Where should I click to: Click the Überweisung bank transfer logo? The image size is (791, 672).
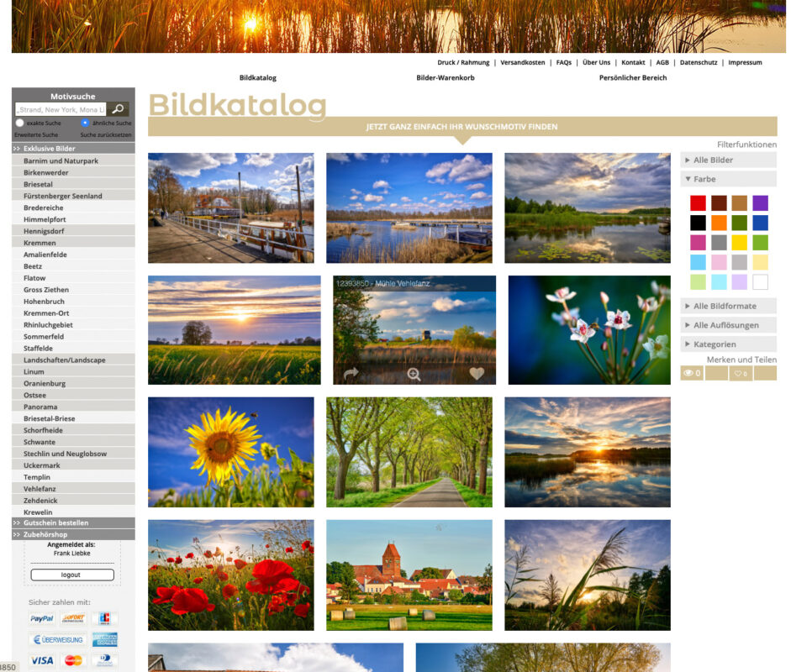tap(57, 640)
